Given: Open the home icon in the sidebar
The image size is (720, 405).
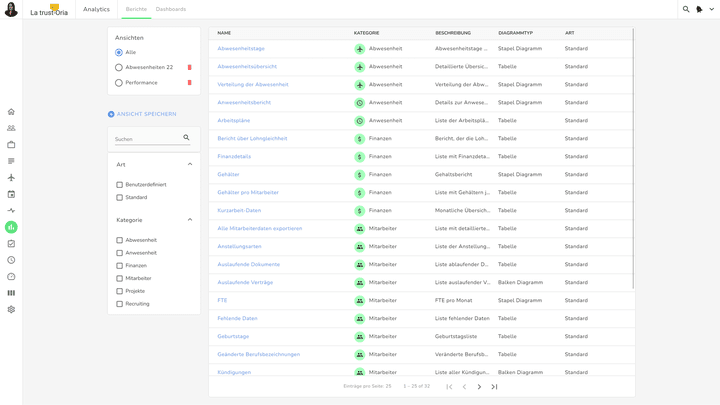Looking at the screenshot, I should pyautogui.click(x=11, y=112).
